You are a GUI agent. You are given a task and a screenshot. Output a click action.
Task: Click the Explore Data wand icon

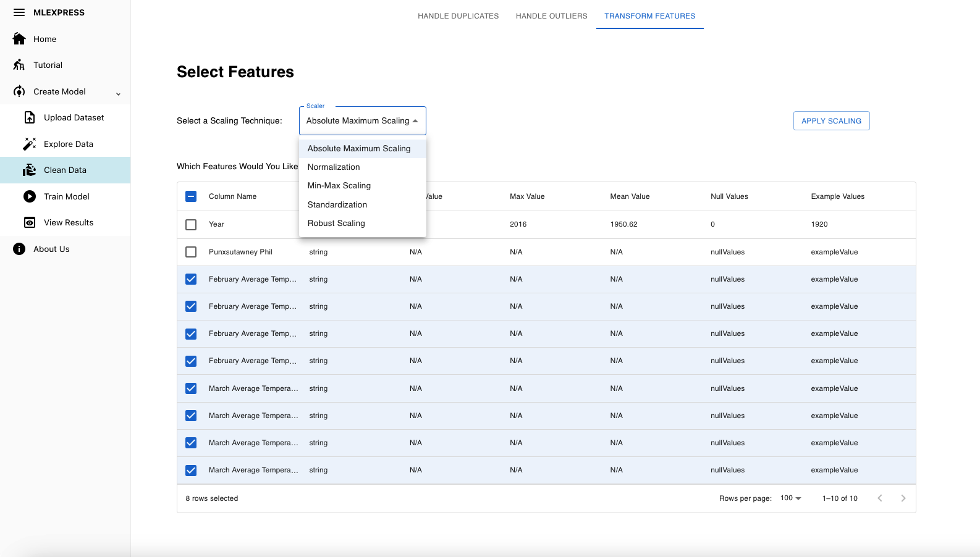point(30,144)
